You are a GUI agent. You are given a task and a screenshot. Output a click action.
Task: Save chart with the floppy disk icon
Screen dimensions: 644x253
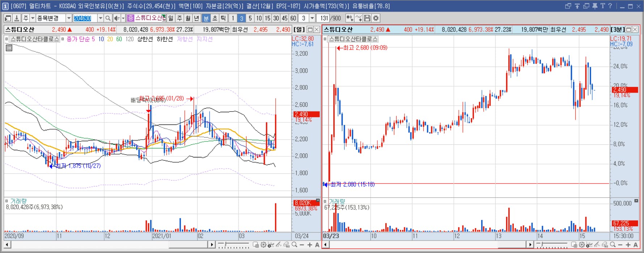click(x=367, y=18)
